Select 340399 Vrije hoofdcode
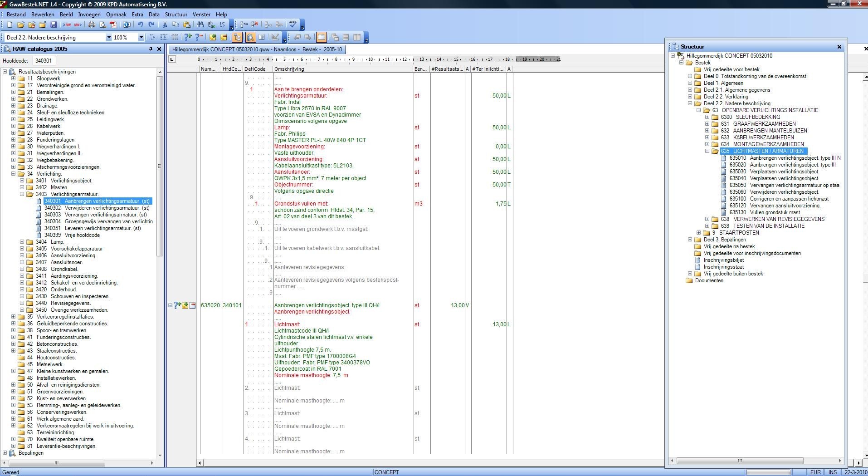 (72, 235)
